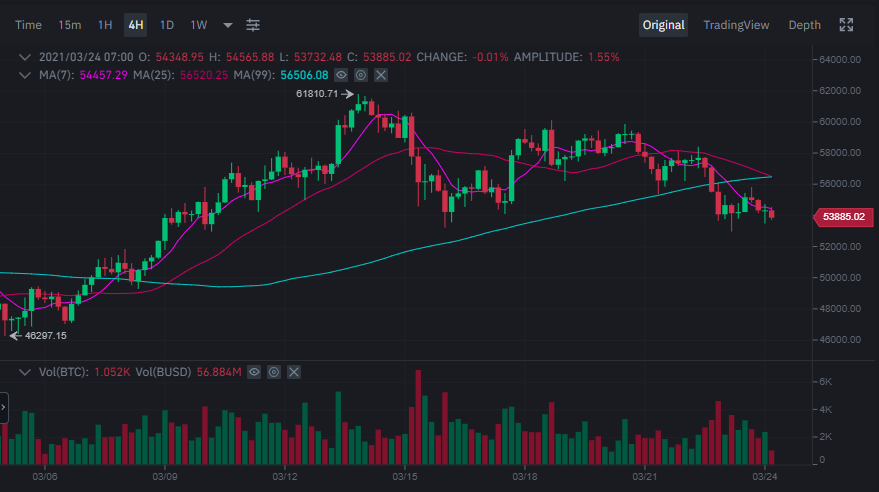The height and width of the screenshot is (492, 879).
Task: Collapse the MA indicator legend row
Action: click(x=25, y=75)
